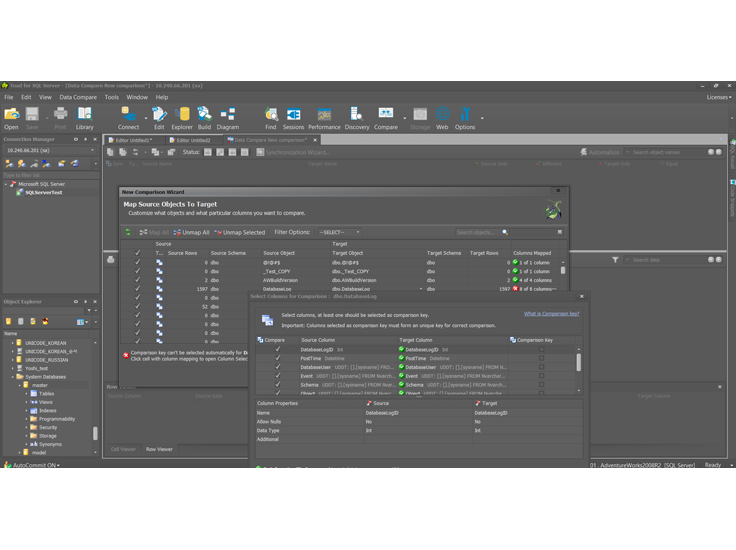Click Unmap Selected button
The width and height of the screenshot is (736, 550).
tap(240, 232)
